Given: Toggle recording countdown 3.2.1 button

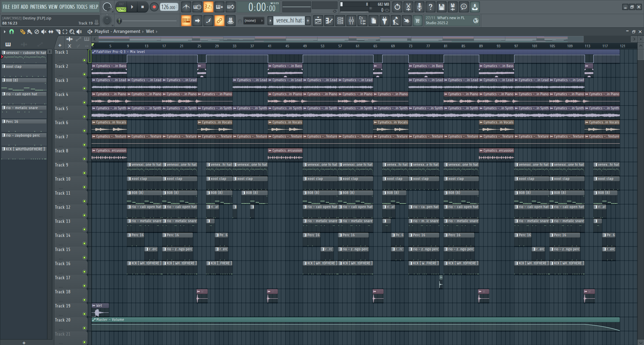Looking at the screenshot, I should [x=208, y=7].
